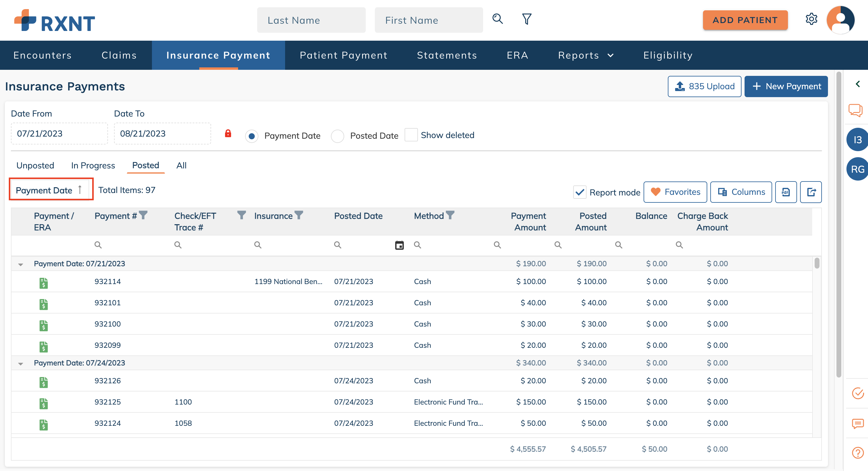
Task: Click the 835 Upload button
Action: point(704,86)
